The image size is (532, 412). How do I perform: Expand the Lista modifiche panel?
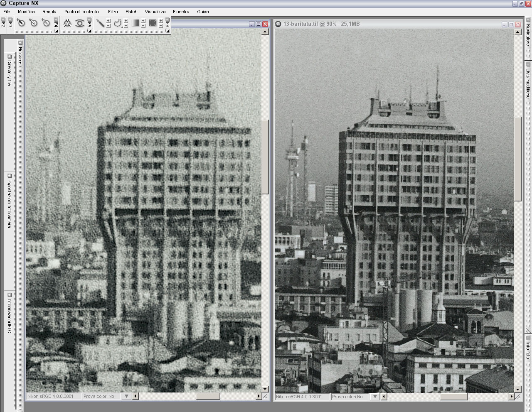(x=528, y=64)
